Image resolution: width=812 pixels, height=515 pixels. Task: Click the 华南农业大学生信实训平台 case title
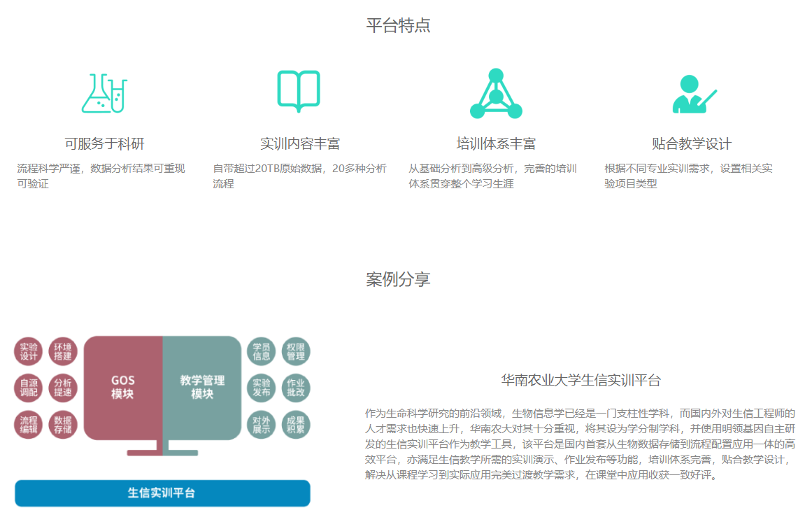[x=581, y=380]
